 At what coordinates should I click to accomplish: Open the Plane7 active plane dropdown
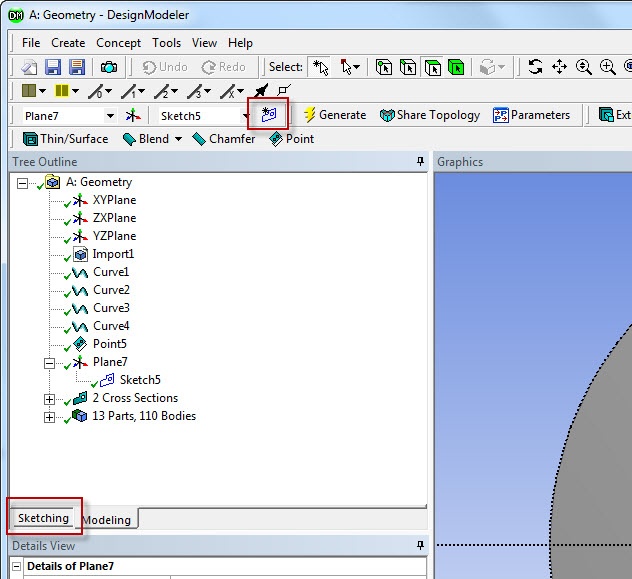(x=110, y=116)
